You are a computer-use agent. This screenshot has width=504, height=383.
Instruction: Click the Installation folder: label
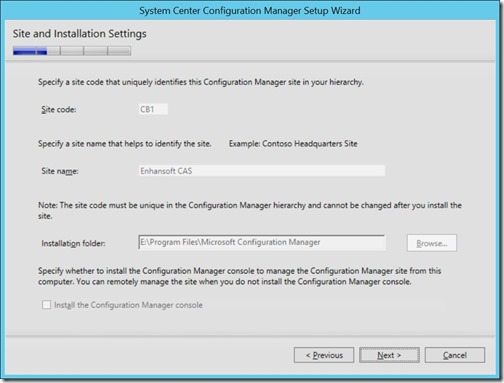(x=73, y=244)
